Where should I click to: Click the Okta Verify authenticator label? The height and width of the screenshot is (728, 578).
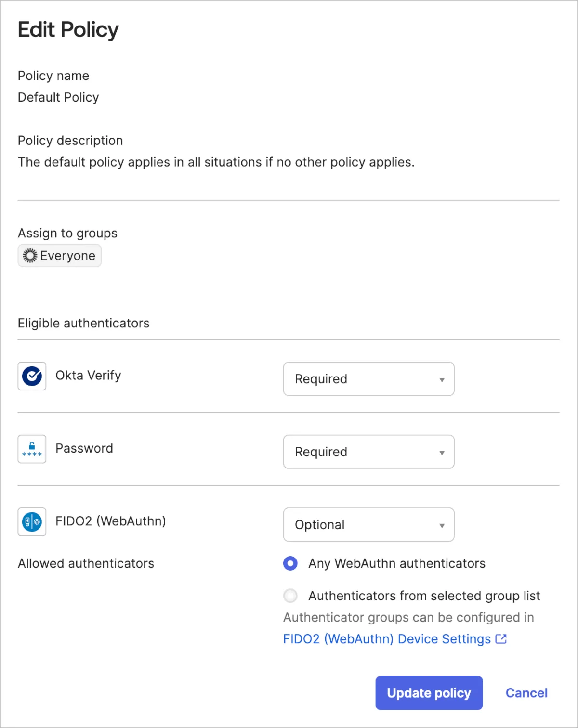(88, 376)
